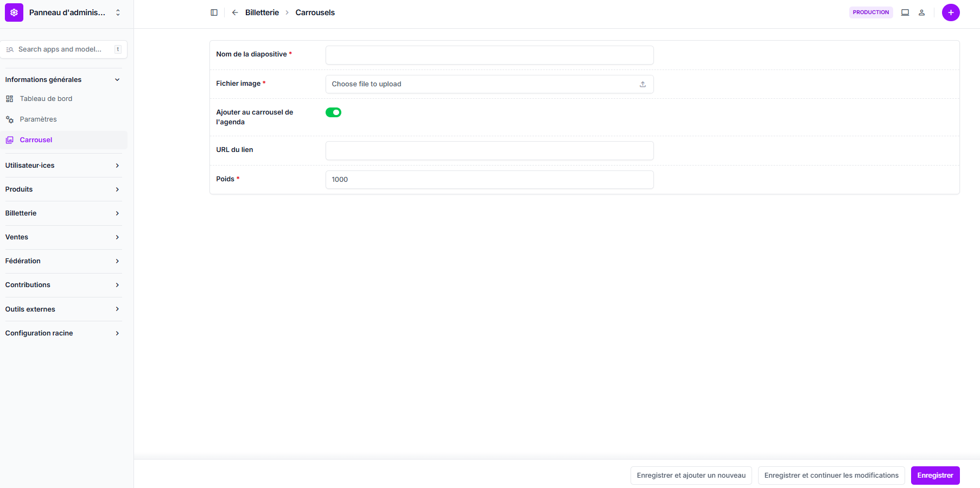980x488 pixels.
Task: Click the laptop display icon
Action: [905, 12]
